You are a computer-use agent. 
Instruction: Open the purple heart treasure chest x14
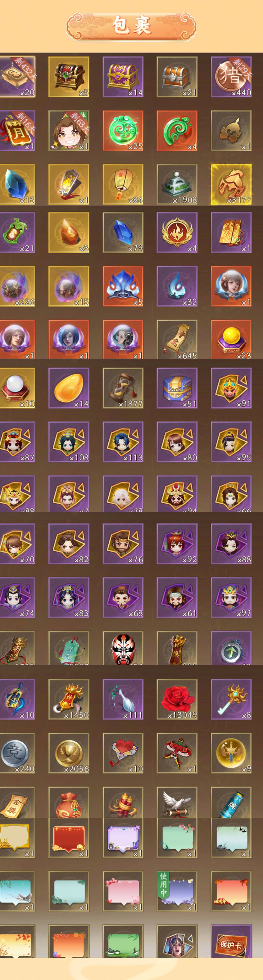click(123, 77)
